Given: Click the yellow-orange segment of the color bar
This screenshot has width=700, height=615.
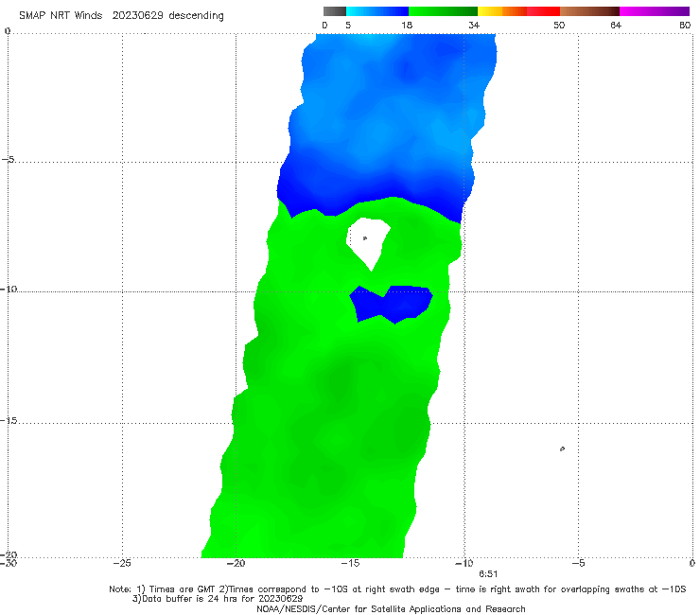Looking at the screenshot, I should pyautogui.click(x=502, y=11).
